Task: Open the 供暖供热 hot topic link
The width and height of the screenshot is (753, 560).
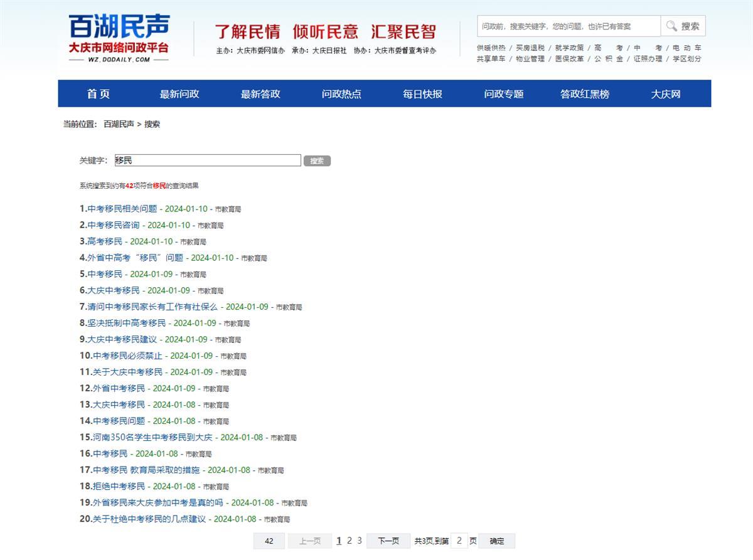Action: pos(491,48)
